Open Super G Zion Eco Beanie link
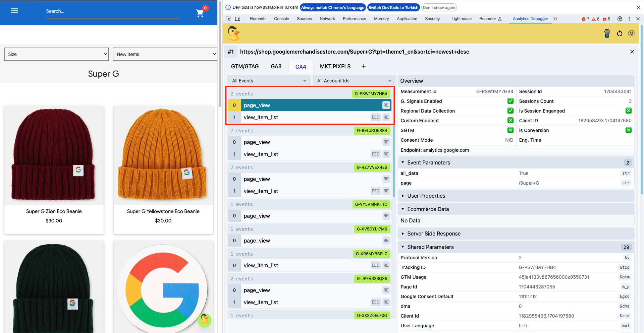Image resolution: width=644 pixels, height=333 pixels. [54, 211]
